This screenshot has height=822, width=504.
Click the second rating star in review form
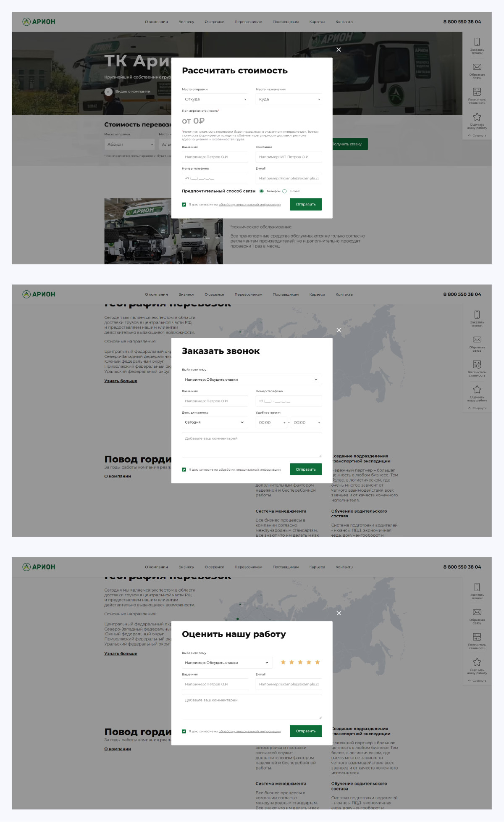[291, 662]
